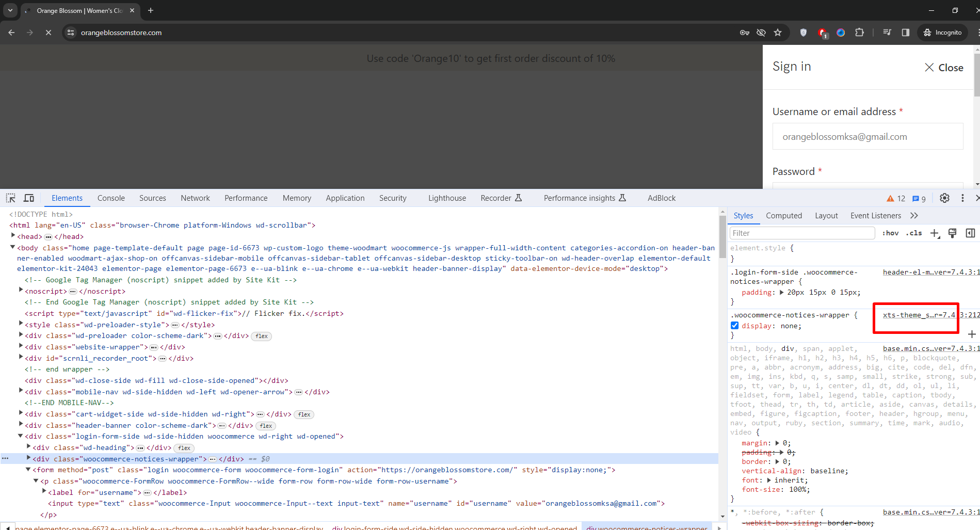The width and height of the screenshot is (980, 530).
Task: Click the warnings count icon showing 12
Action: (x=896, y=198)
